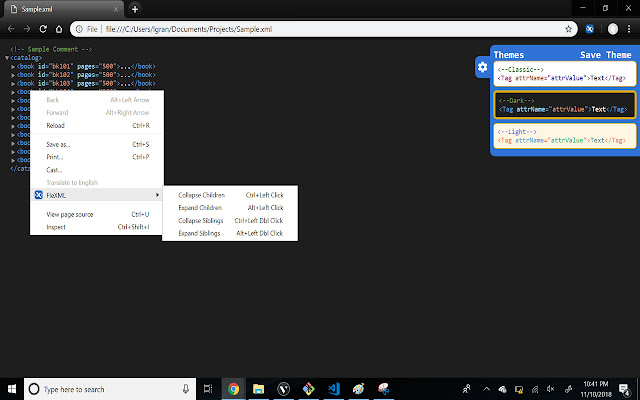The width and height of the screenshot is (640, 400).
Task: Click the taskbar clock and date
Action: tap(596, 389)
